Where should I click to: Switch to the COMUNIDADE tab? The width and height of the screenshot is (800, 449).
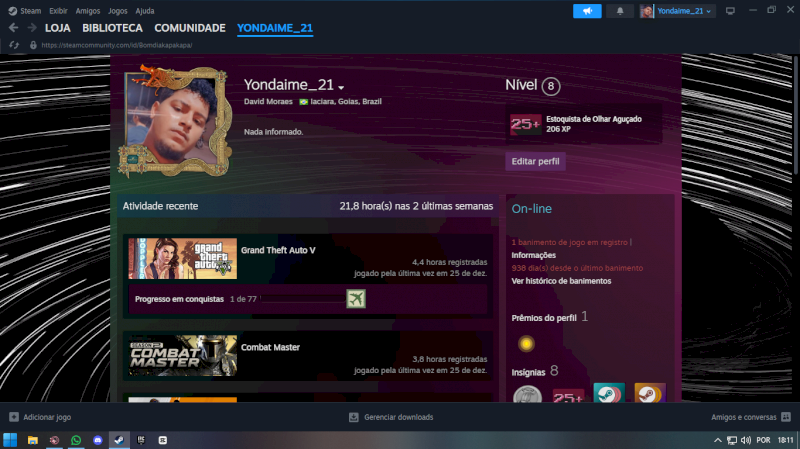(190, 28)
